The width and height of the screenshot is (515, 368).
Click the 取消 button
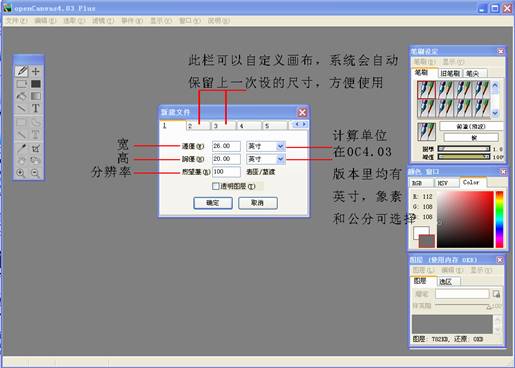[x=258, y=203]
